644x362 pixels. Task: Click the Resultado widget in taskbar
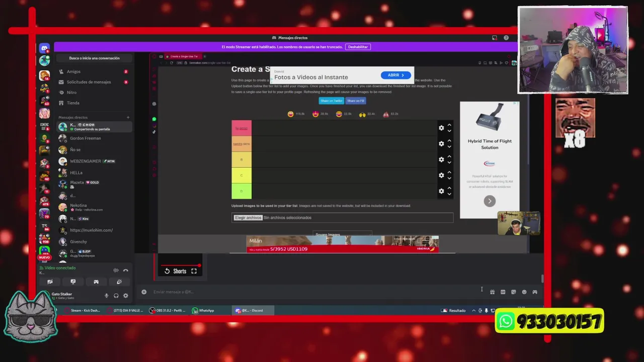(453, 311)
